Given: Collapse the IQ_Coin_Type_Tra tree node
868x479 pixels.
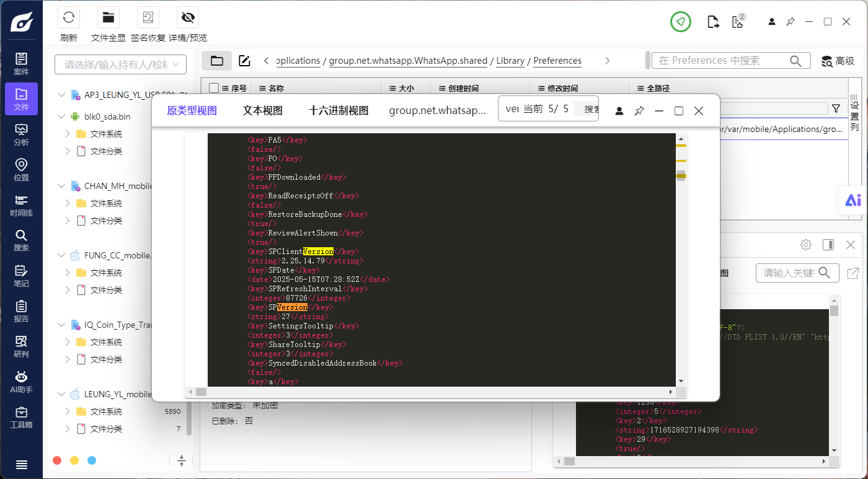Looking at the screenshot, I should [x=61, y=325].
